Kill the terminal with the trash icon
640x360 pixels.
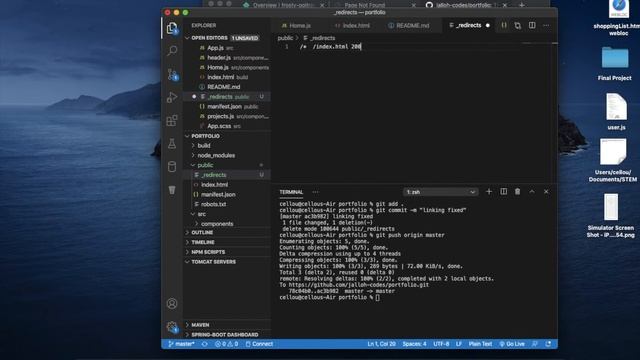point(518,191)
